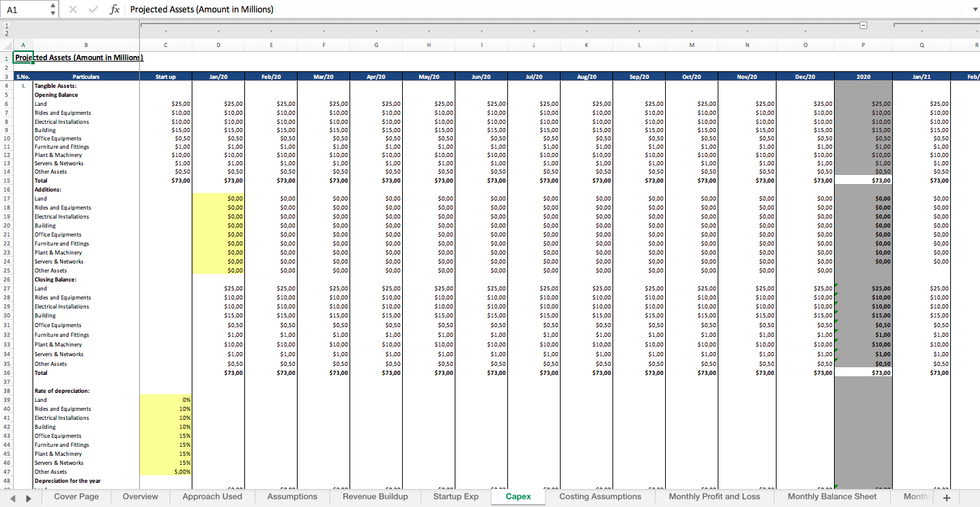Image resolution: width=980 pixels, height=507 pixels.
Task: Click the 'Jan/21' heading cell
Action: click(921, 77)
